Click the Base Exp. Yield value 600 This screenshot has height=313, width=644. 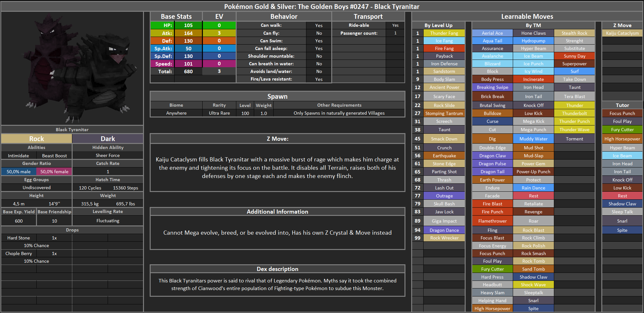(x=19, y=221)
